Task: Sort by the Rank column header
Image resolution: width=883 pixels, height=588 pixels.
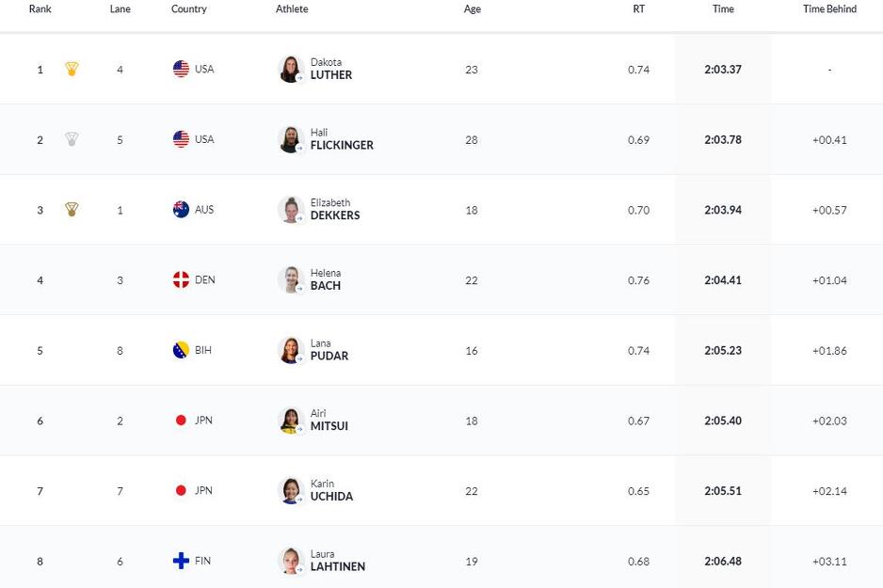Action: [40, 9]
